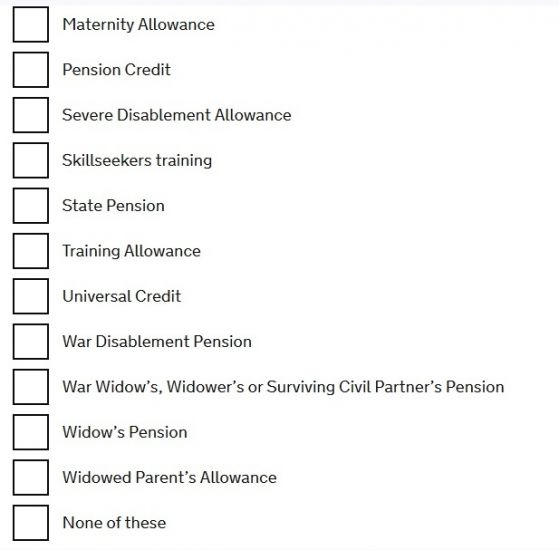Image resolution: width=559 pixels, height=550 pixels.
Task: Click the Skillseekers training label text
Action: pyautogui.click(x=137, y=161)
